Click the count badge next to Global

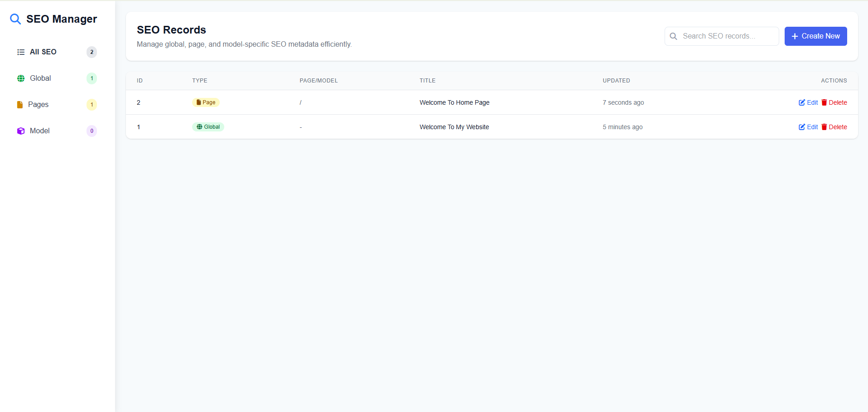point(92,78)
